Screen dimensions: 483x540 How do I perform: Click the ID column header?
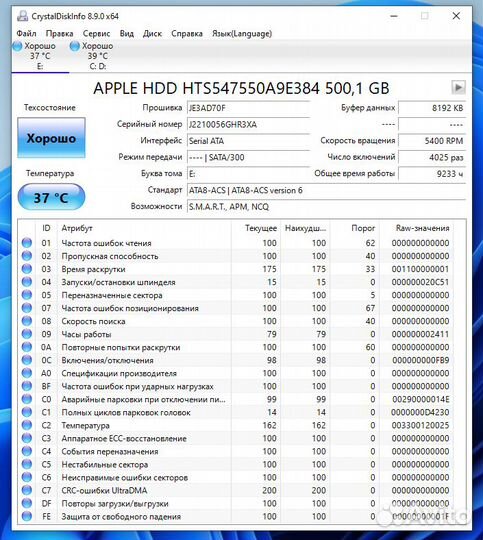pos(46,228)
